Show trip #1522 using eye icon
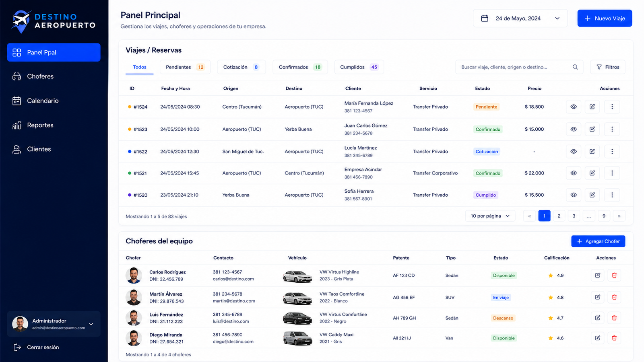The image size is (644, 362). click(x=574, y=151)
